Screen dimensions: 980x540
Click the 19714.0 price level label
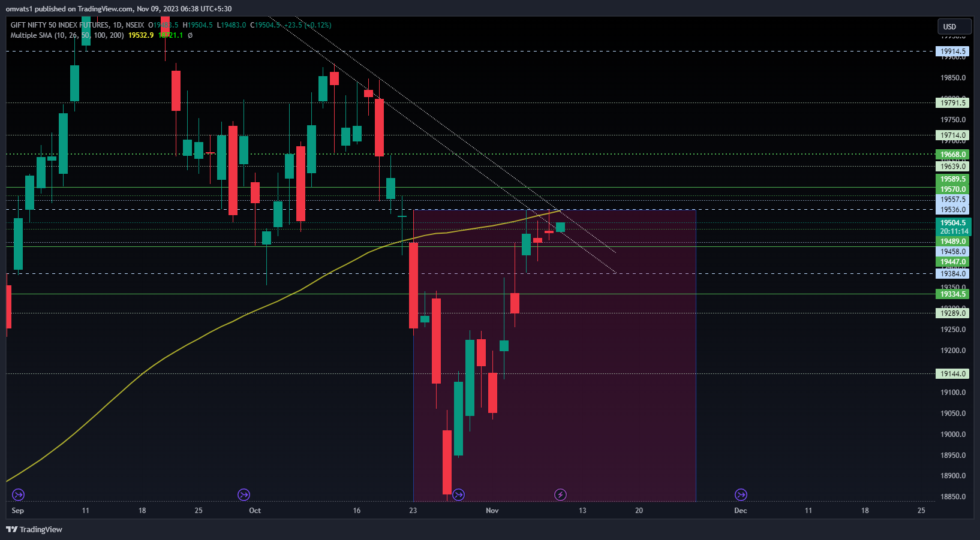953,135
